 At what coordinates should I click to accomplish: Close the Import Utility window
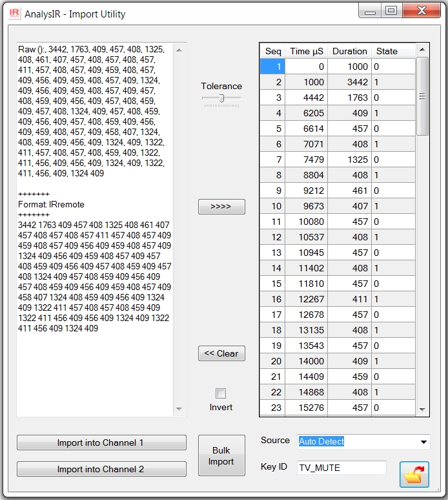(422, 11)
